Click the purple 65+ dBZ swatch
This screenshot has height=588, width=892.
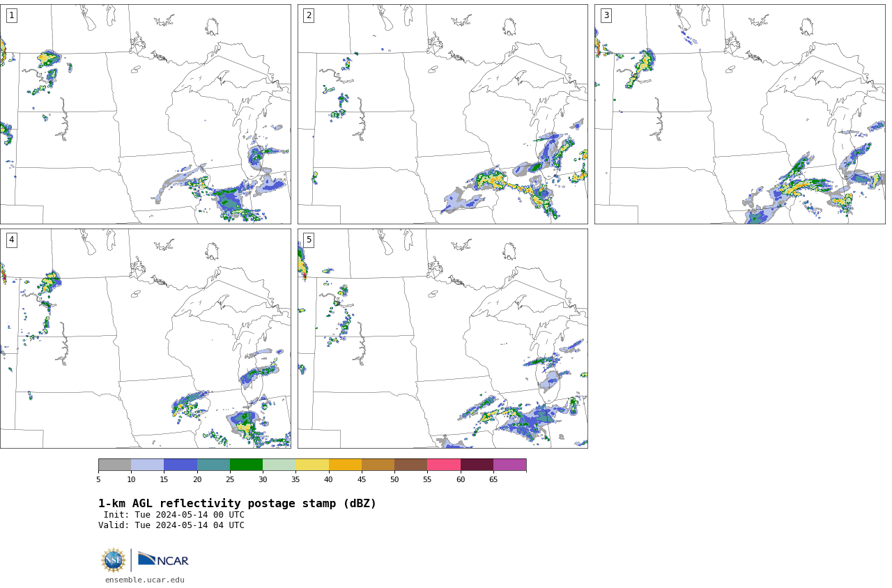point(509,465)
